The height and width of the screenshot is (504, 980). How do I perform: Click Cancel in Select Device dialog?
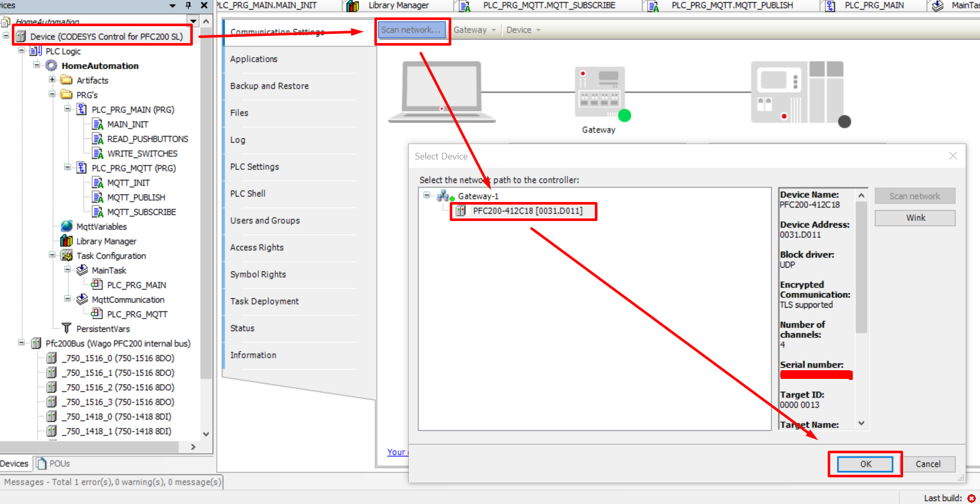pyautogui.click(x=928, y=464)
